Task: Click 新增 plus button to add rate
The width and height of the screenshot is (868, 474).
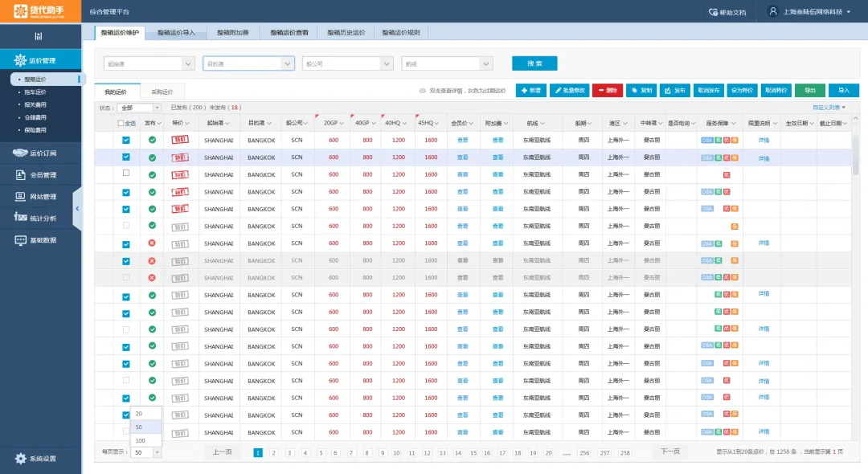Action: coord(531,91)
